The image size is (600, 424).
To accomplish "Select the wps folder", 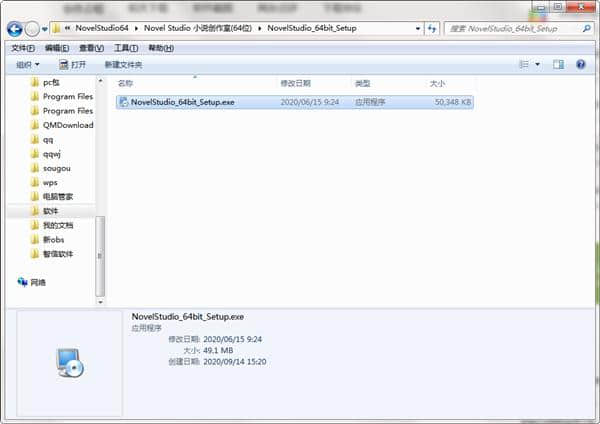I will coord(50,183).
